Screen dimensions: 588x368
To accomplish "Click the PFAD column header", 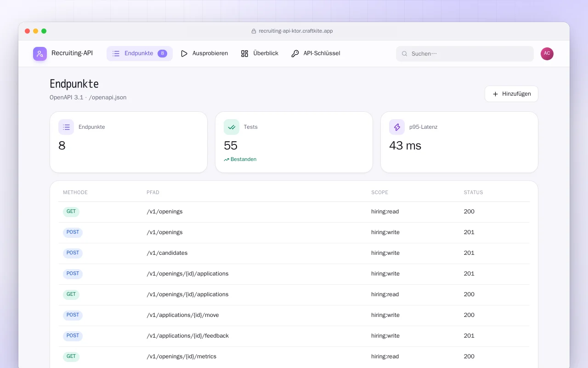I will [x=153, y=192].
